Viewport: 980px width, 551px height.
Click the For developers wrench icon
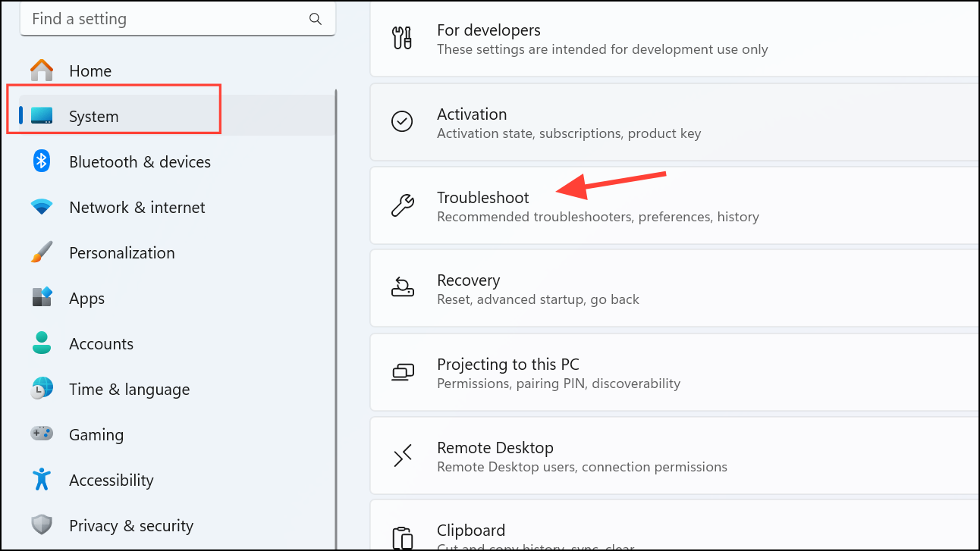point(403,37)
